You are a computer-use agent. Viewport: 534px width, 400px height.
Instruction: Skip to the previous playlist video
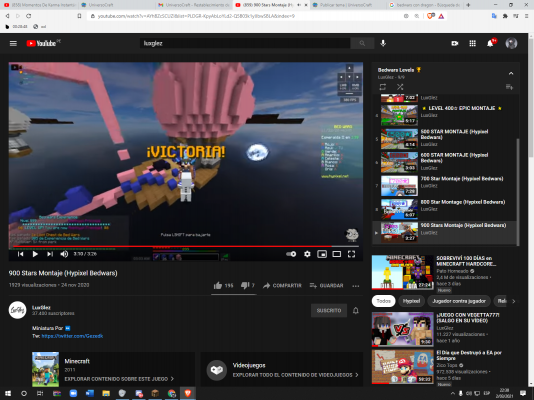click(20, 254)
